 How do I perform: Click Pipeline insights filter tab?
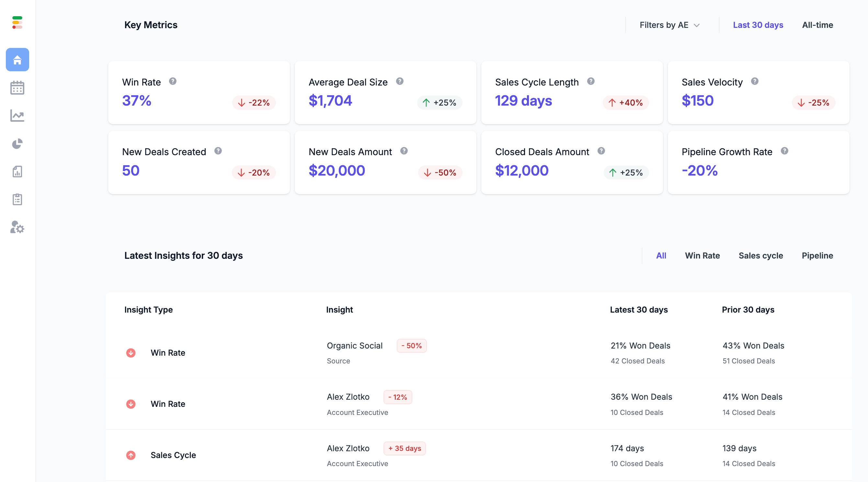tap(817, 255)
